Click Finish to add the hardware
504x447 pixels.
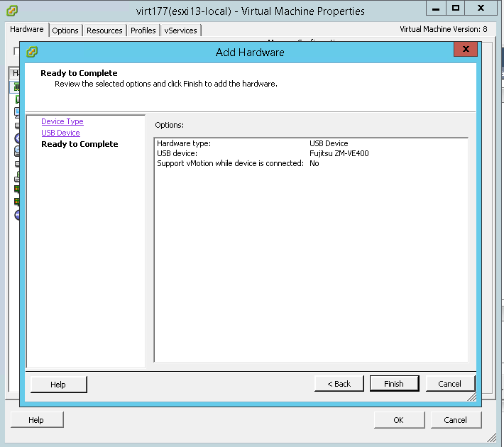(395, 384)
